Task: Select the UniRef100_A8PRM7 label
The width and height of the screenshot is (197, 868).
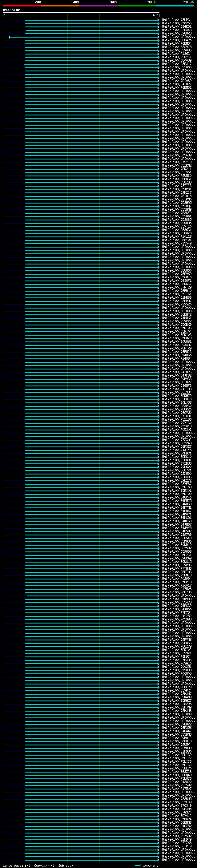Action: tap(177, 301)
